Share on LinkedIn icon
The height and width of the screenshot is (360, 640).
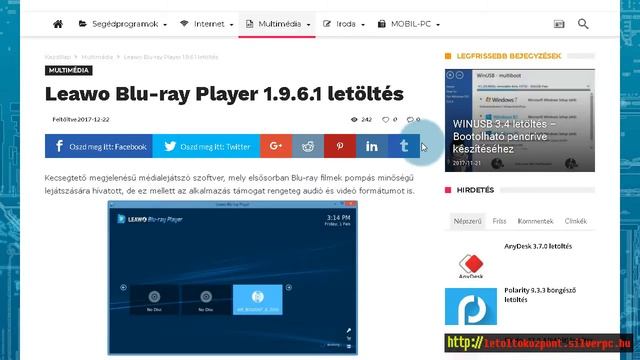(x=372, y=146)
